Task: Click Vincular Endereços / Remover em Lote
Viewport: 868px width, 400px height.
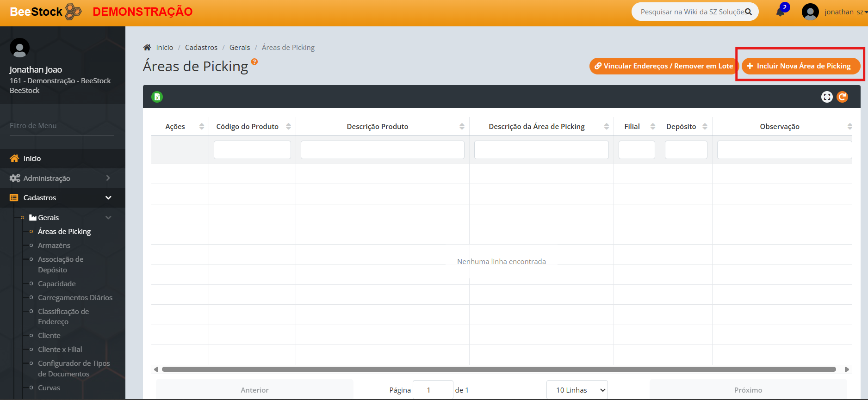Action: (663, 66)
